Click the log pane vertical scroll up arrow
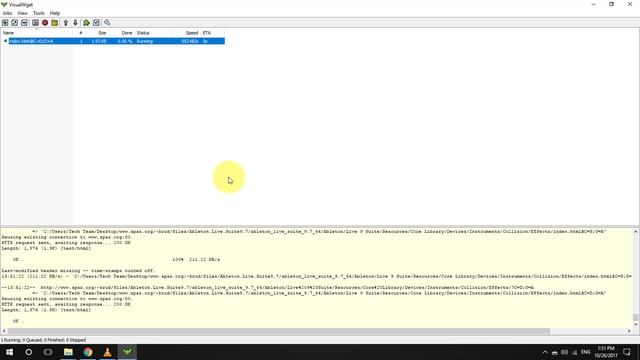 [636, 232]
